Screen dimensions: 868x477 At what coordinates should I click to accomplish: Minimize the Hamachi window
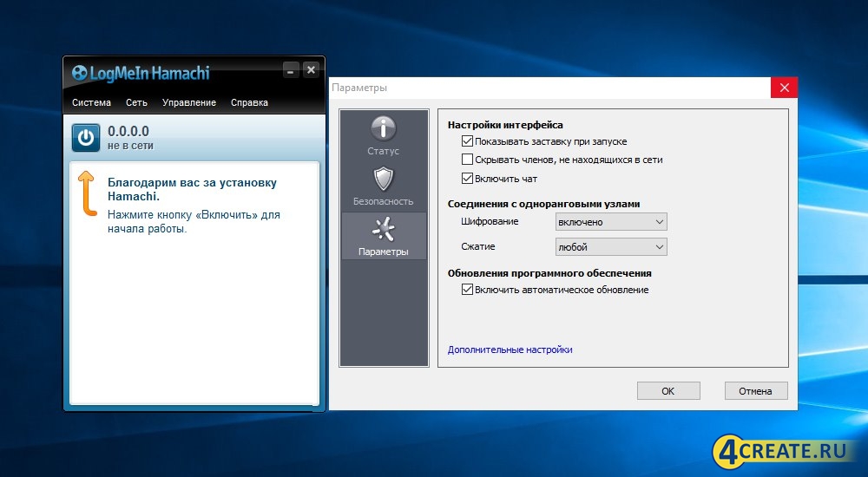(291, 70)
